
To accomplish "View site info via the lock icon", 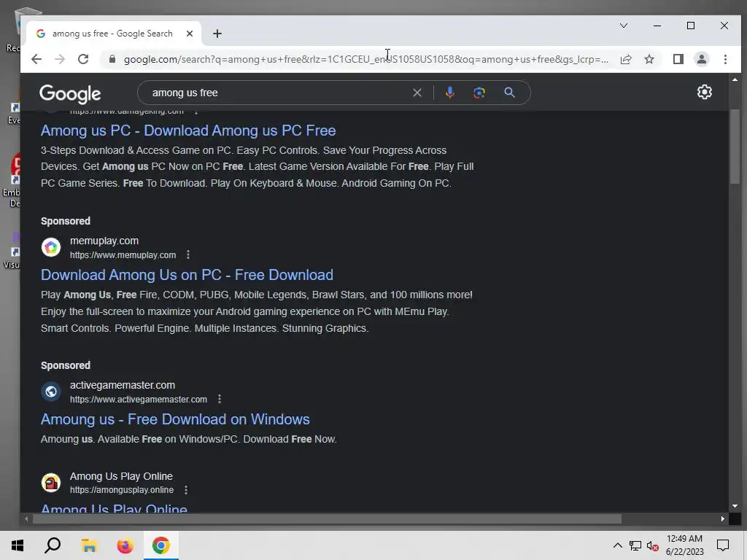I will coord(112,59).
